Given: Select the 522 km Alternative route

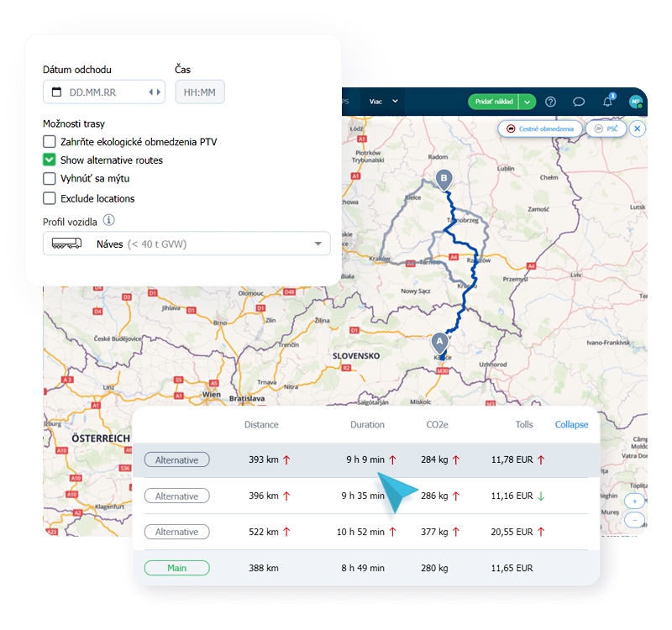Looking at the screenshot, I should coord(366,532).
